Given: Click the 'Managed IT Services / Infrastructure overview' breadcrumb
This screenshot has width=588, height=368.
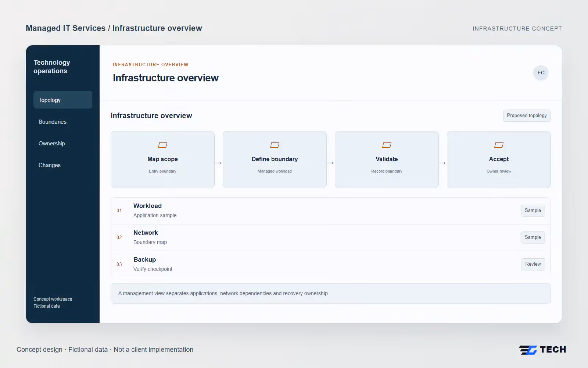Looking at the screenshot, I should point(114,28).
